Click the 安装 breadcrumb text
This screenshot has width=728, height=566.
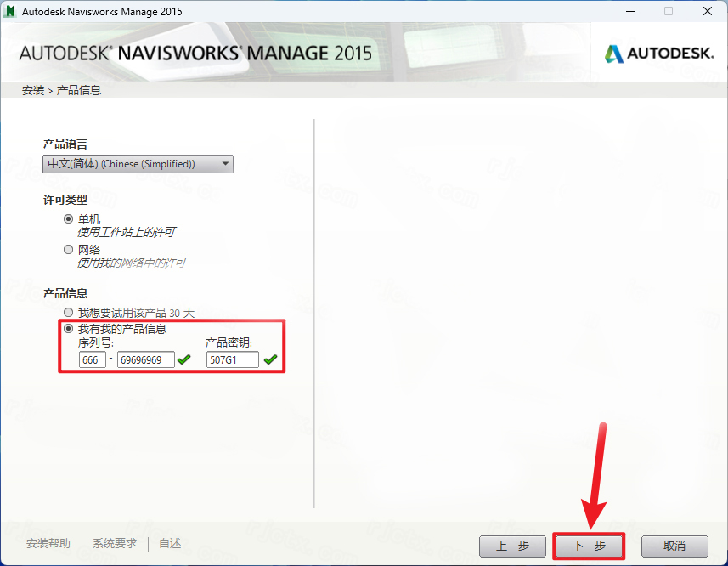pos(33,90)
